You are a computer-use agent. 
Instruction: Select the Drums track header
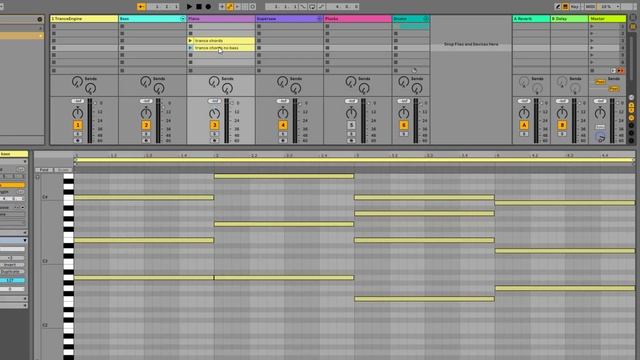(x=411, y=19)
